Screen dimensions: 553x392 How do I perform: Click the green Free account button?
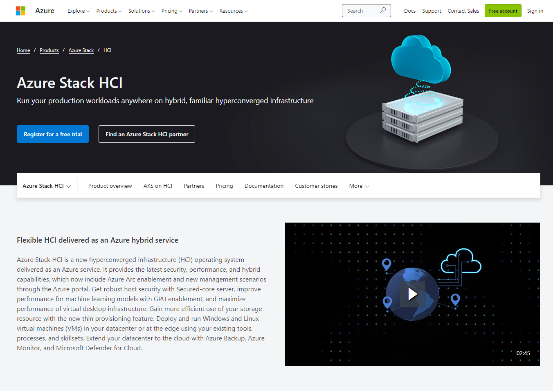[x=503, y=11]
